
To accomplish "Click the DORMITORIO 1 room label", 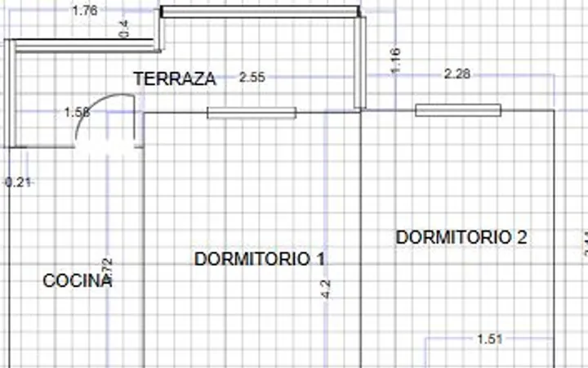I will click(x=260, y=259).
